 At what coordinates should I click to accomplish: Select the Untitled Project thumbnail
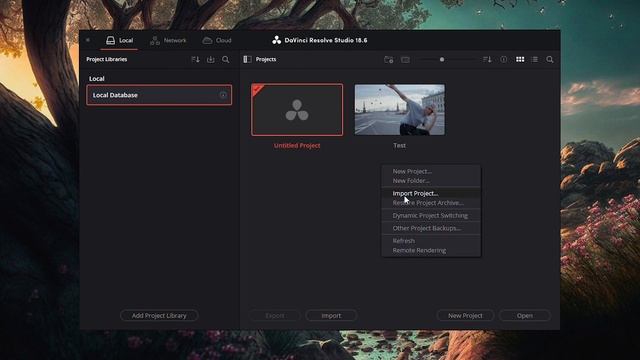click(297, 110)
